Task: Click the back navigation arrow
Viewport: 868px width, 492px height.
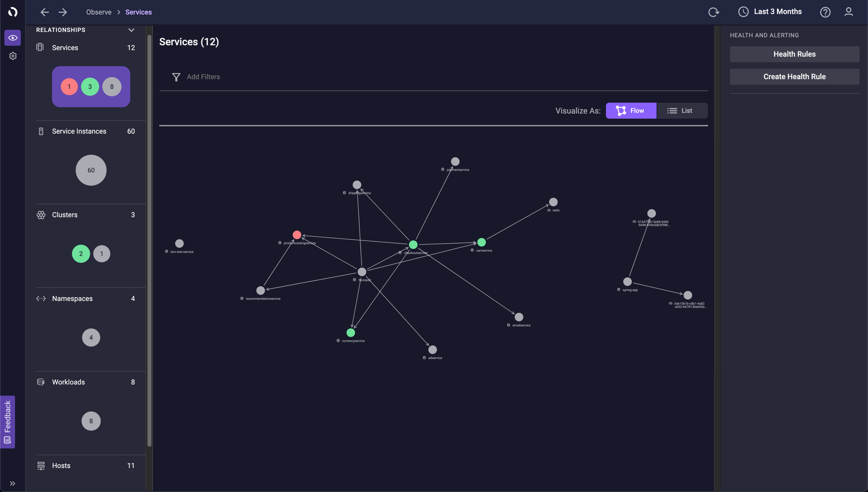Action: point(44,12)
